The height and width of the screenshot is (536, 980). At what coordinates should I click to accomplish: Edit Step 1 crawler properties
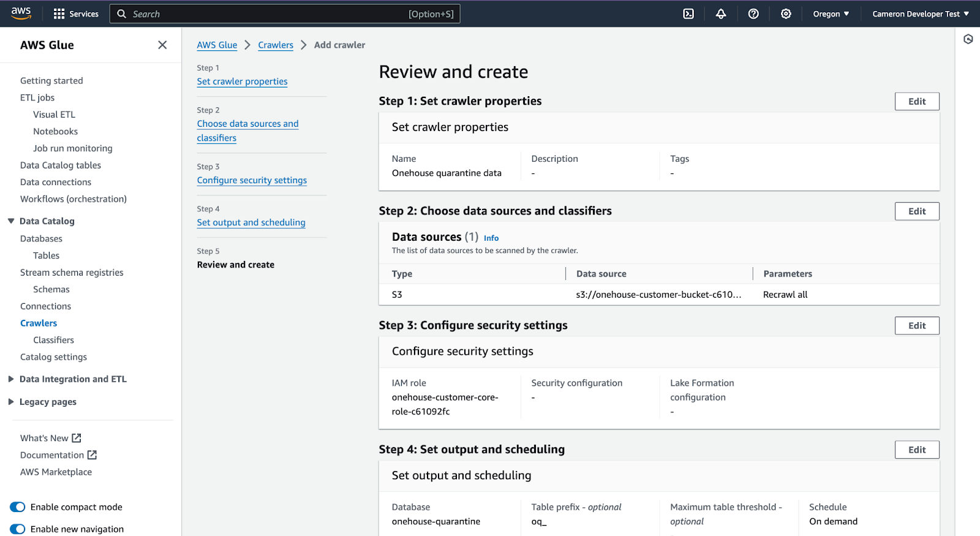[917, 102]
